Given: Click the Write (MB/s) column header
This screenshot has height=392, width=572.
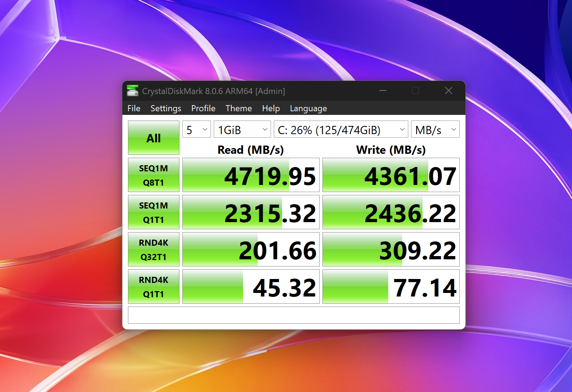Looking at the screenshot, I should pyautogui.click(x=391, y=150).
